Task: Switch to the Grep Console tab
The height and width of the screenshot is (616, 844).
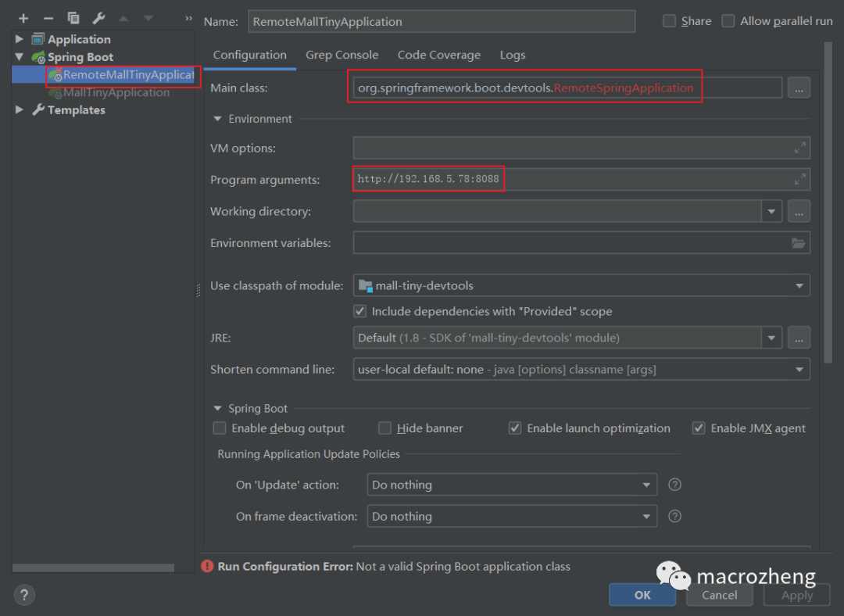Action: pyautogui.click(x=342, y=55)
